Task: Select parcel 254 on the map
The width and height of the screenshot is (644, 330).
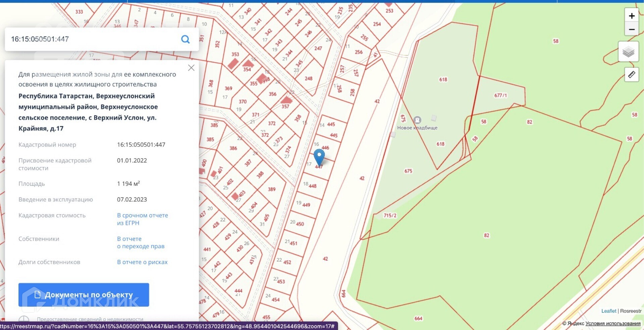Action: (x=377, y=24)
